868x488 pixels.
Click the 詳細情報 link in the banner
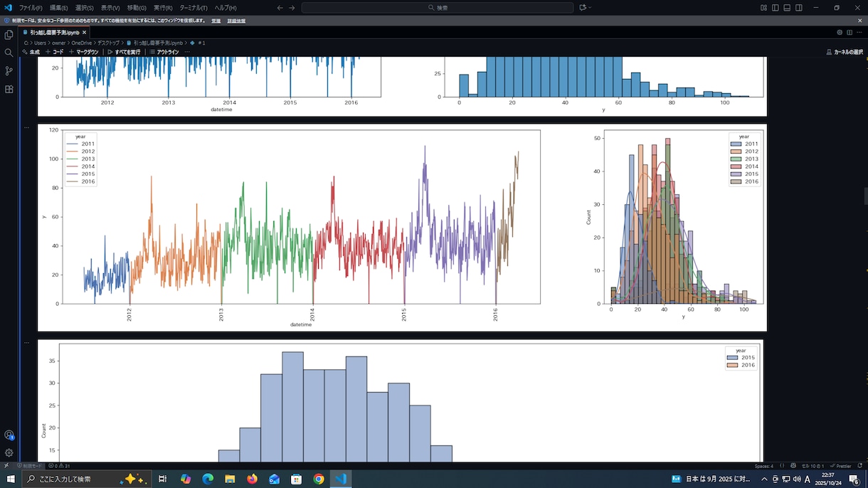click(236, 21)
